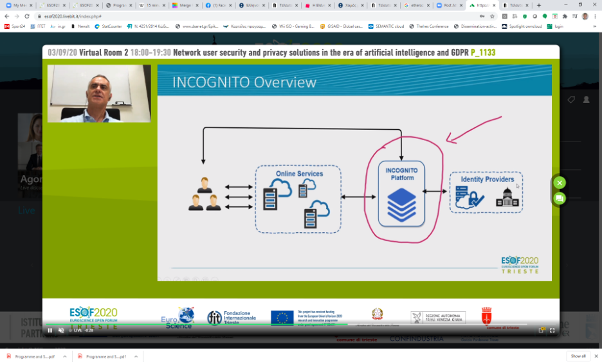Click the user profile icon on page
This screenshot has width=602, height=364.
[x=587, y=100]
